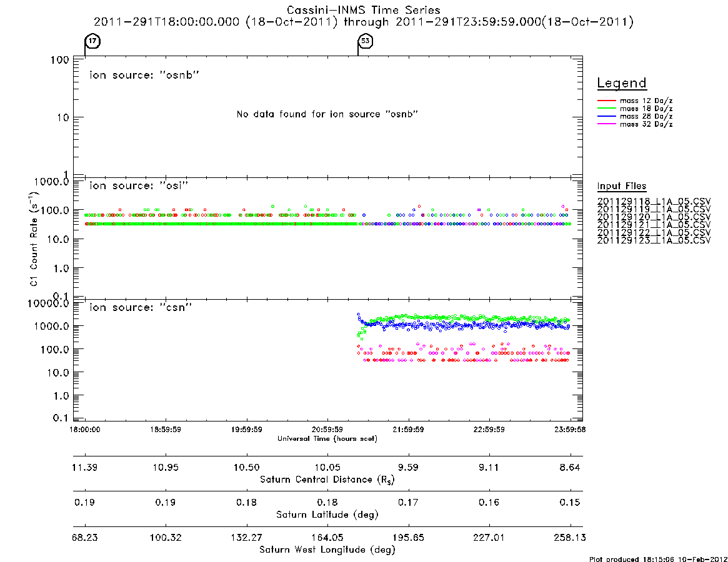Click the date range subtitle starting 2011-291T18:00:00.000
This screenshot has width=728, height=562.
[364, 22]
